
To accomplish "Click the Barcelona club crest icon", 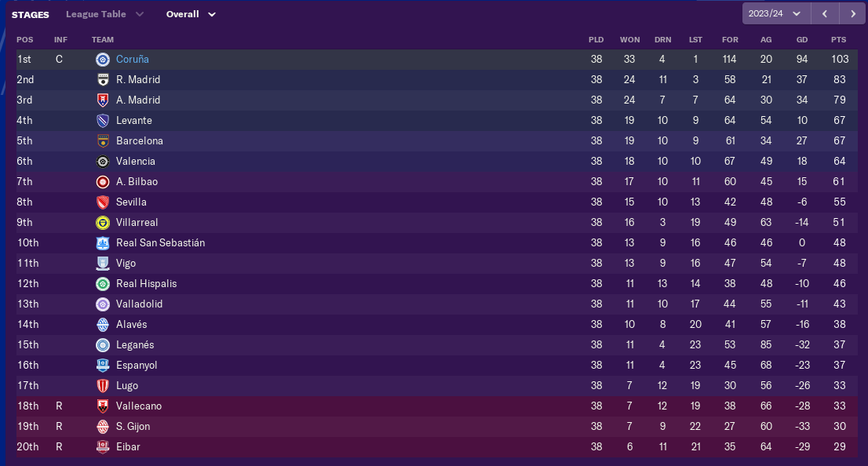I will tap(102, 141).
